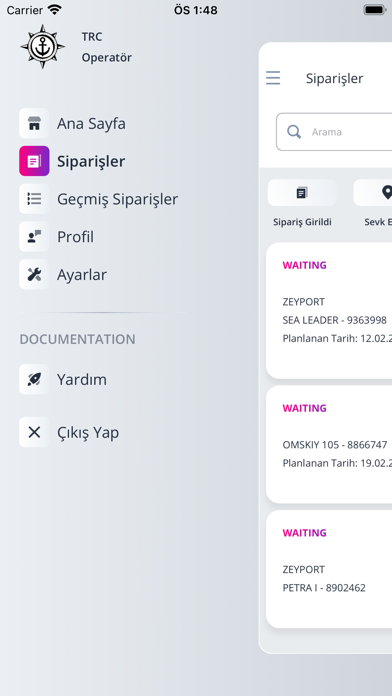This screenshot has height=696, width=392.
Task: Tap Çıkış Yap to log out
Action: coord(88,432)
